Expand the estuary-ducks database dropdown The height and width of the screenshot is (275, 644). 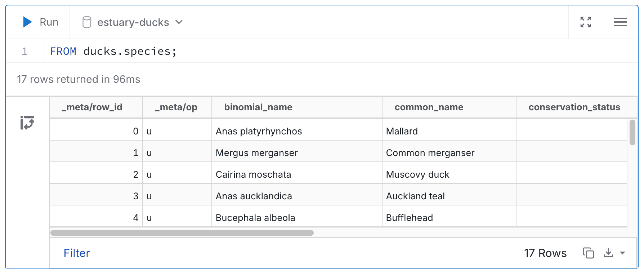[179, 22]
